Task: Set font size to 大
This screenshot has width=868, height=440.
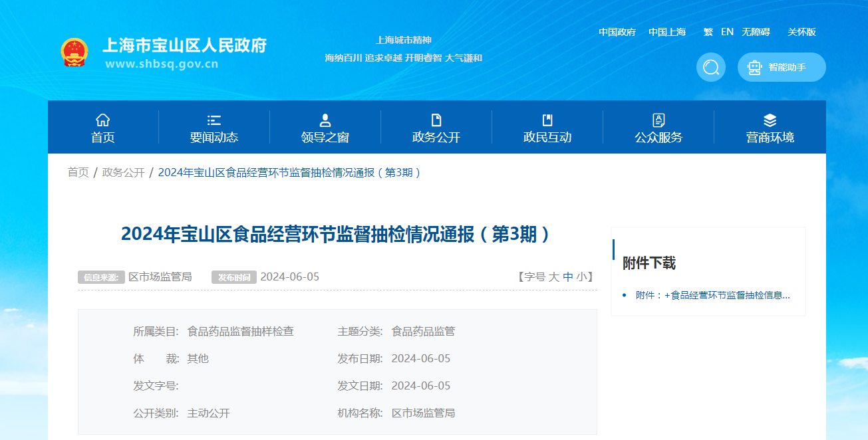Action: (553, 276)
